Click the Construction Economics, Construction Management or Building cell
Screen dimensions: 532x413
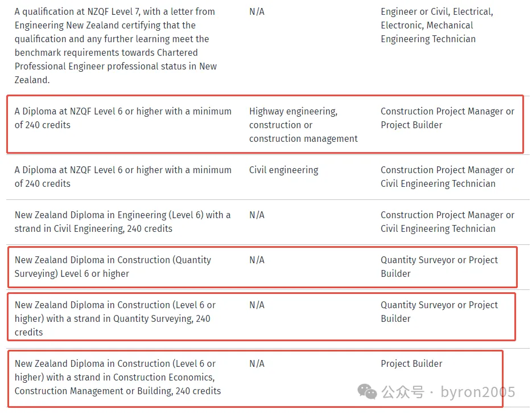coord(117,377)
